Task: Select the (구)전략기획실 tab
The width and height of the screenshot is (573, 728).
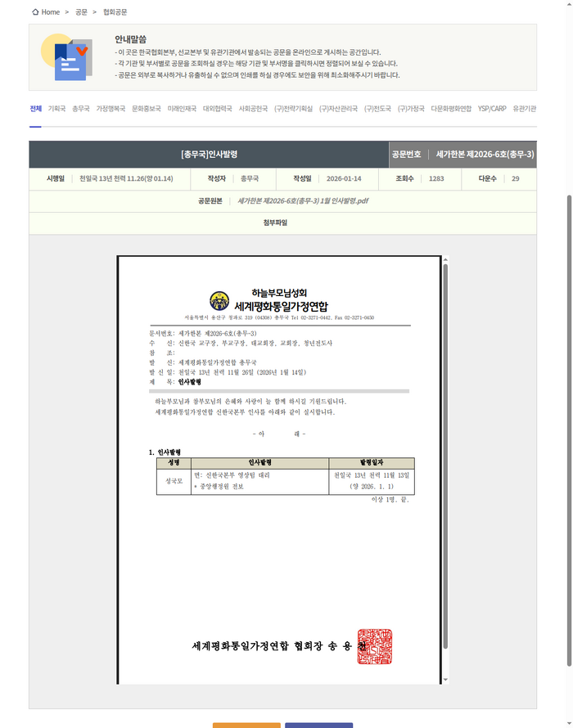Action: (293, 109)
